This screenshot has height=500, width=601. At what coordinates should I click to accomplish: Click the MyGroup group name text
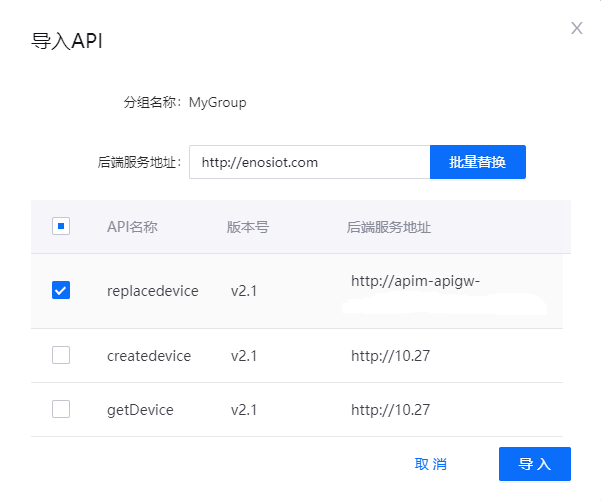pos(217,102)
